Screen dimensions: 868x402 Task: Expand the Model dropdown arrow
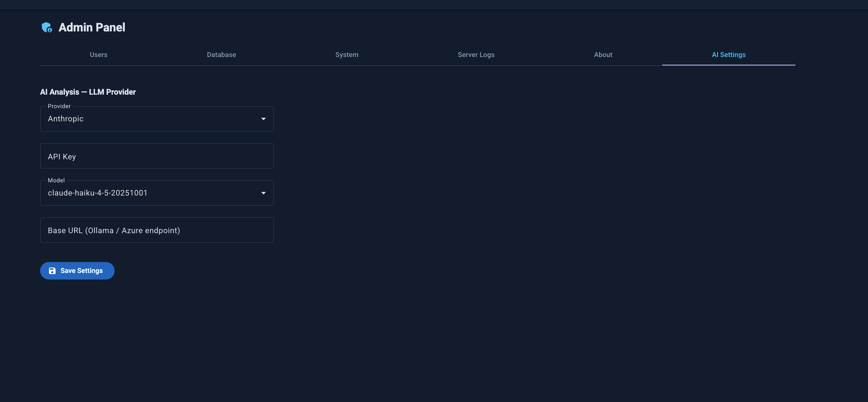click(264, 193)
